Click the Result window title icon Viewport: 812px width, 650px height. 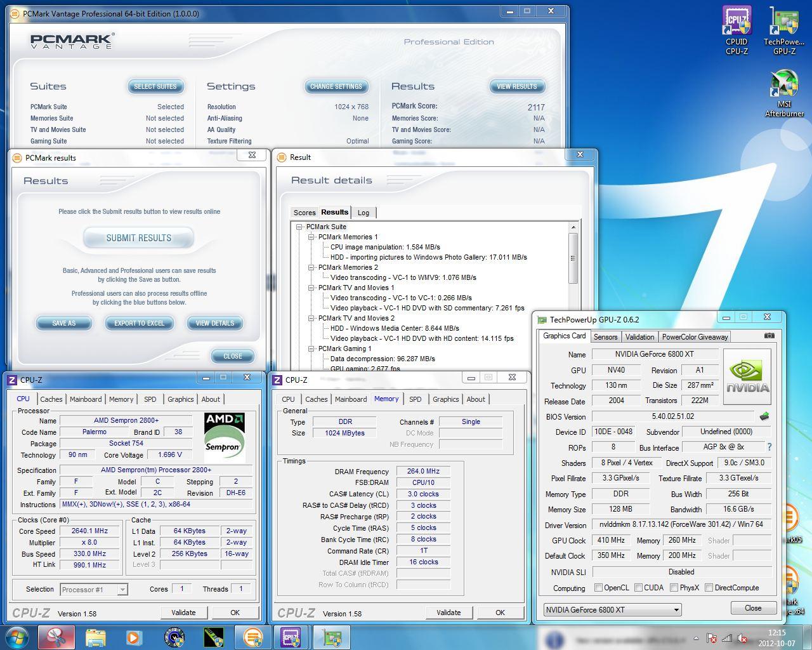pyautogui.click(x=282, y=157)
